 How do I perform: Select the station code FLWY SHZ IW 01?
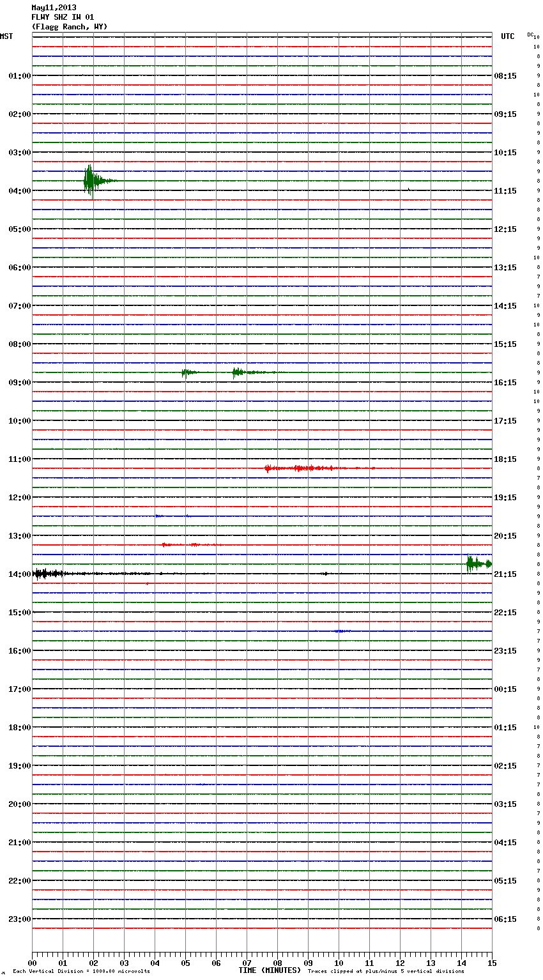pos(63,17)
